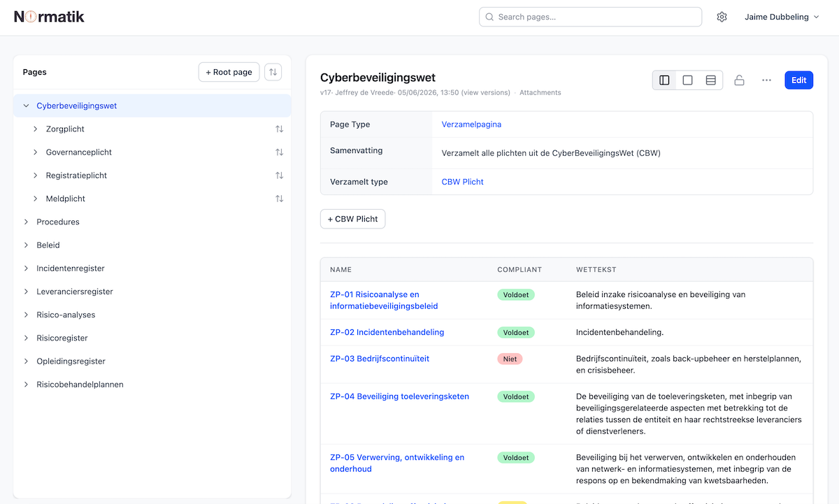Select the Risico-analyses page in the tree

click(x=66, y=315)
